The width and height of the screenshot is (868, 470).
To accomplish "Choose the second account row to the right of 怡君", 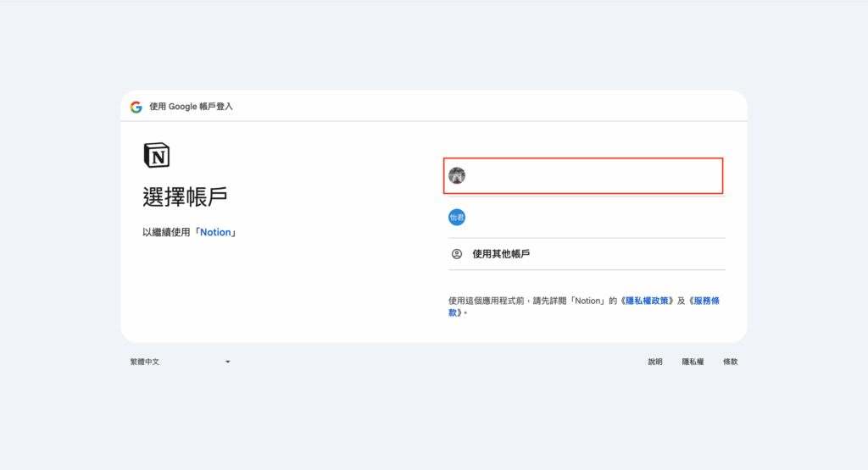I will tap(593, 218).
